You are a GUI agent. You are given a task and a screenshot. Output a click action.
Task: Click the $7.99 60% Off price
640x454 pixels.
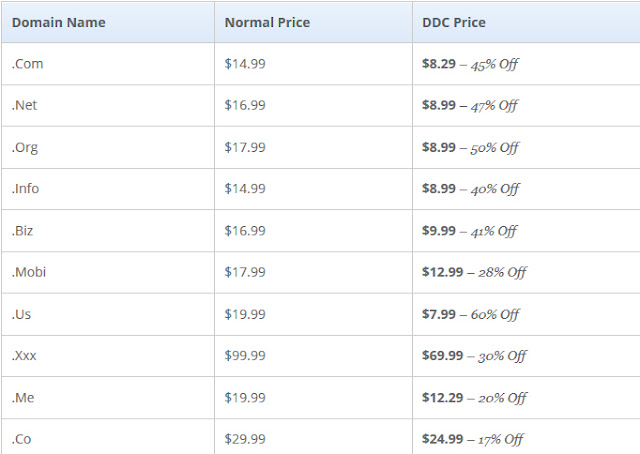470,314
